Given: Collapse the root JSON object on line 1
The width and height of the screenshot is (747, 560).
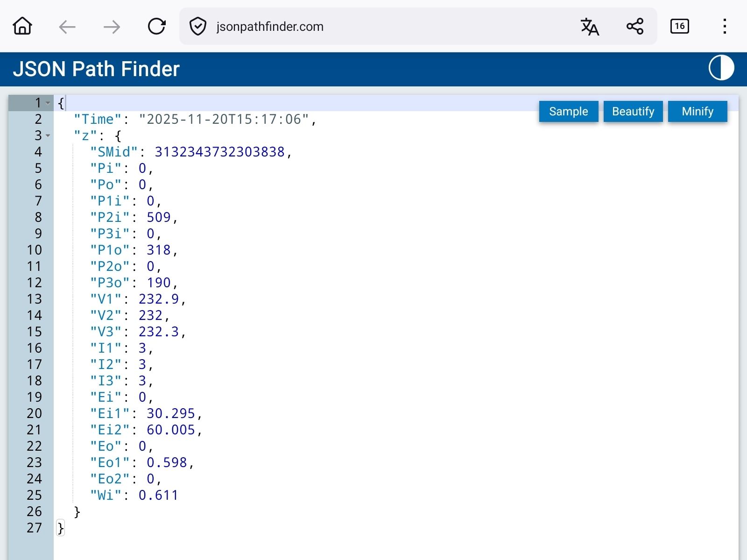Looking at the screenshot, I should click(x=47, y=102).
